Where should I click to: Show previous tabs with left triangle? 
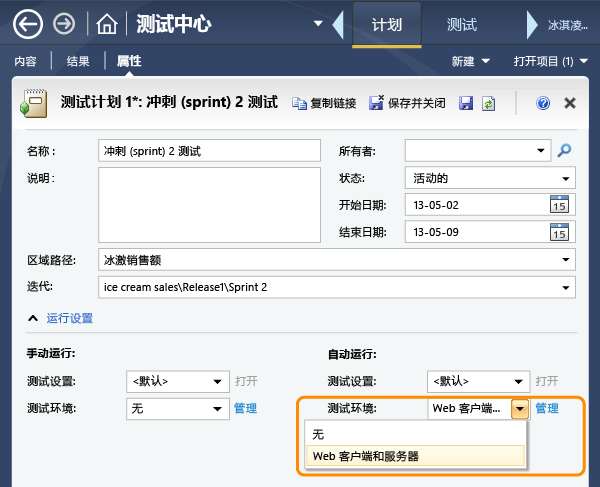(338, 25)
